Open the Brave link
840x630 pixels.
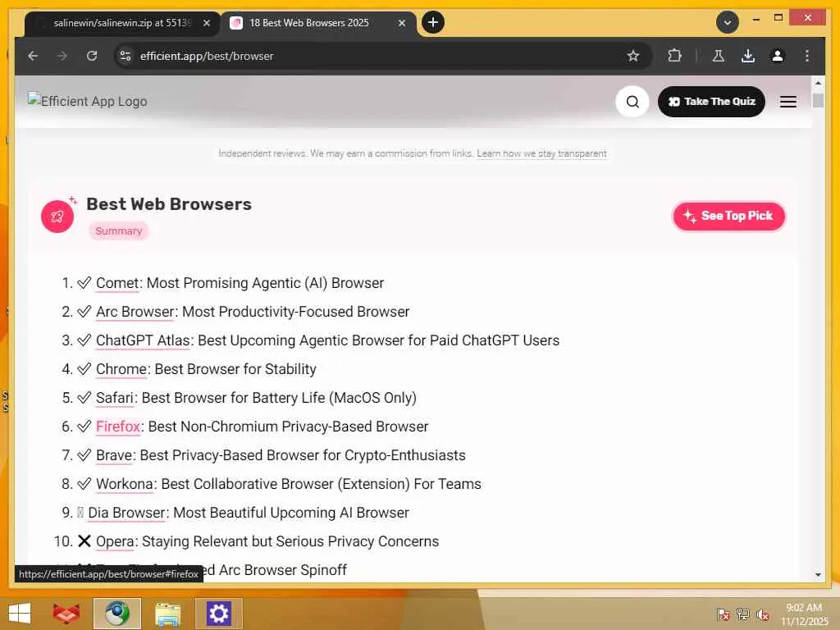click(x=114, y=455)
